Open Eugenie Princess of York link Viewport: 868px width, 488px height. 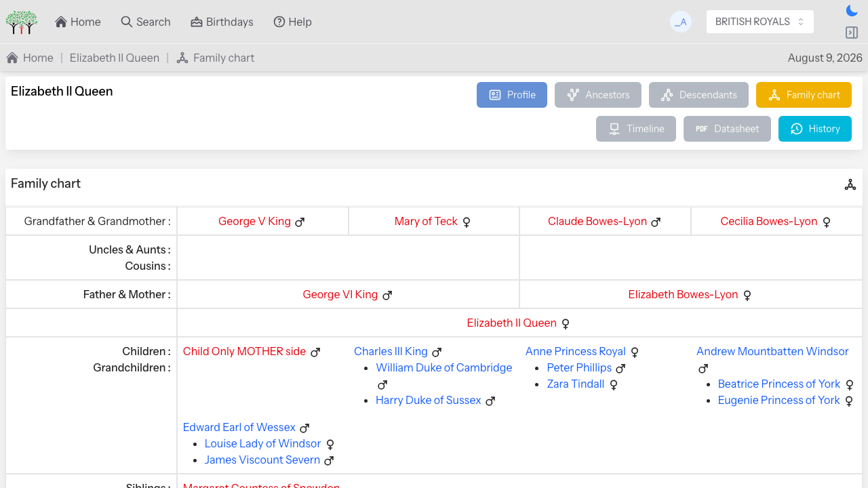779,400
